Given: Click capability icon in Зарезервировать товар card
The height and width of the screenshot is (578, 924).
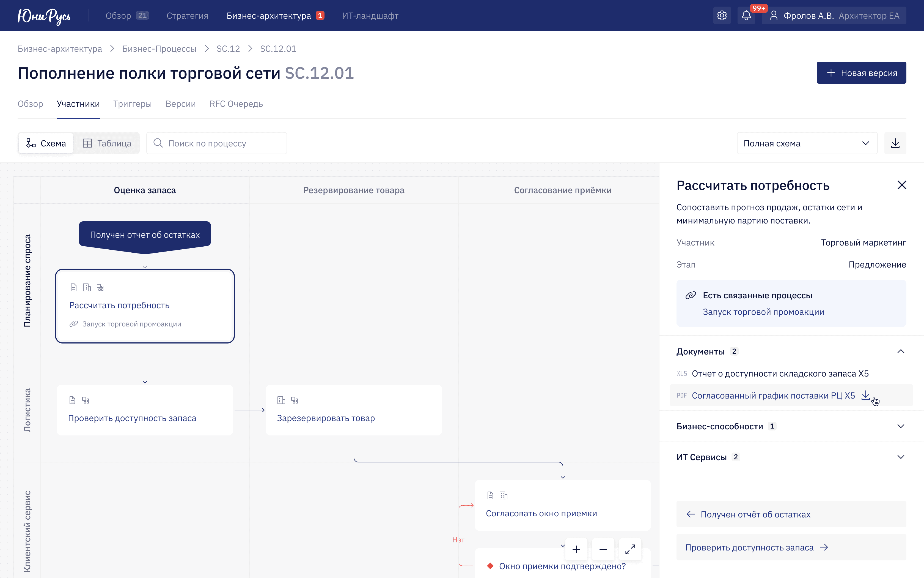Looking at the screenshot, I should pyautogui.click(x=281, y=400).
